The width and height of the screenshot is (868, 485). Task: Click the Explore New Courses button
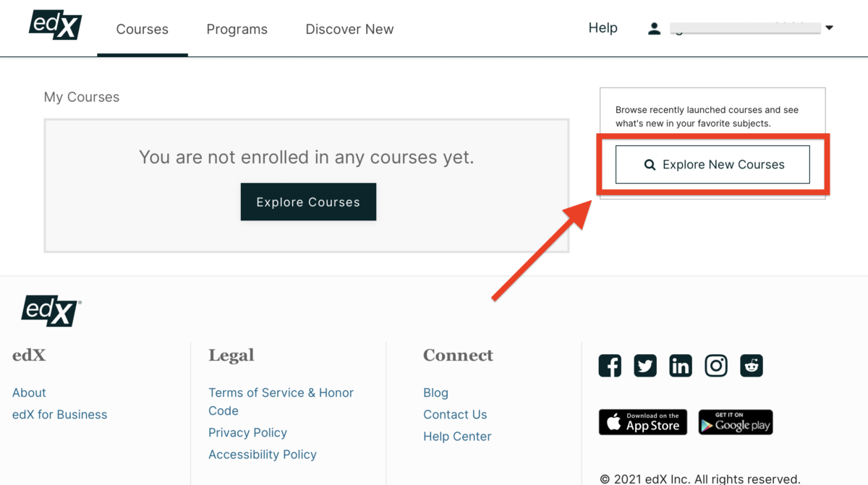(x=712, y=164)
